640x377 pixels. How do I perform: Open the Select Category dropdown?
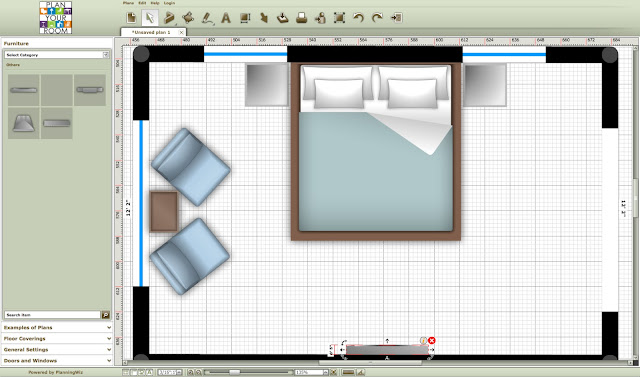57,55
